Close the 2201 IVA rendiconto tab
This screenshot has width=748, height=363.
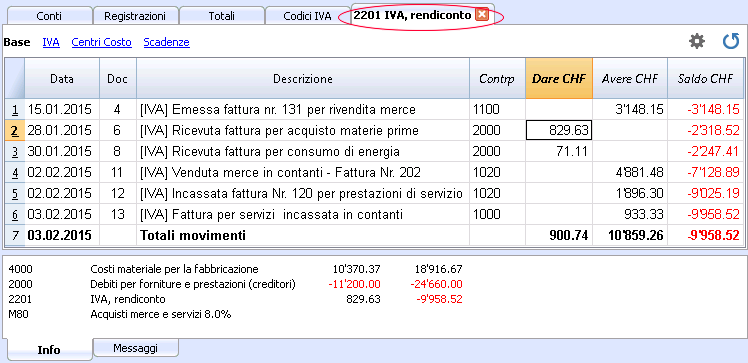pos(482,15)
